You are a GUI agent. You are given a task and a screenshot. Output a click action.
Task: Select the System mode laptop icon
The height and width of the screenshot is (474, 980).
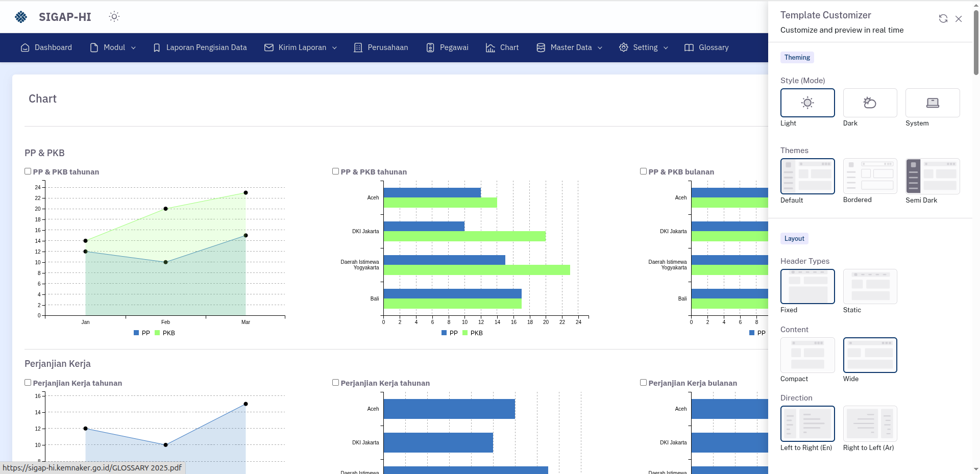(x=932, y=103)
